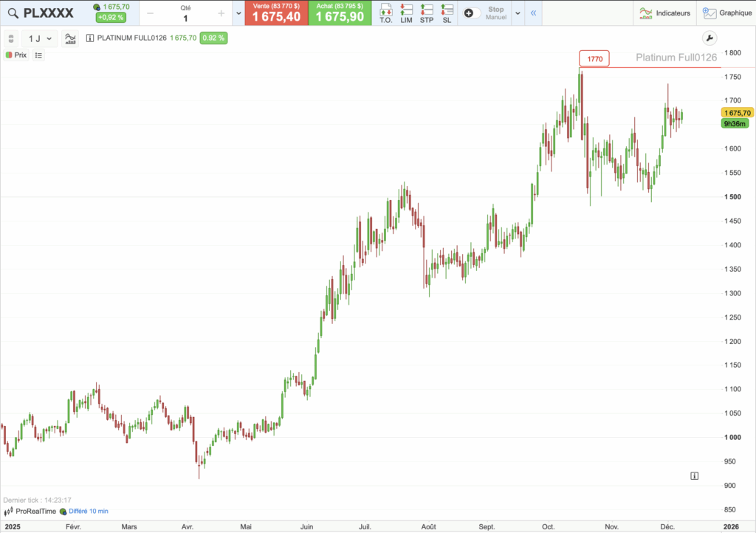Viewport: 756px width, 533px height.
Task: Expand the quantity options dropdown arrow
Action: point(238,13)
